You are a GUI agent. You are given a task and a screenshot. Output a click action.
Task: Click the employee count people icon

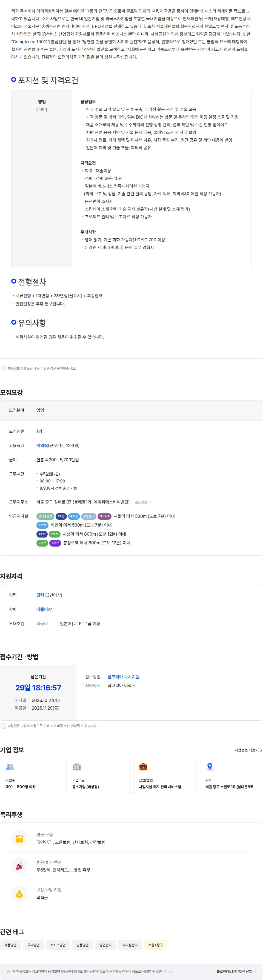point(10,767)
